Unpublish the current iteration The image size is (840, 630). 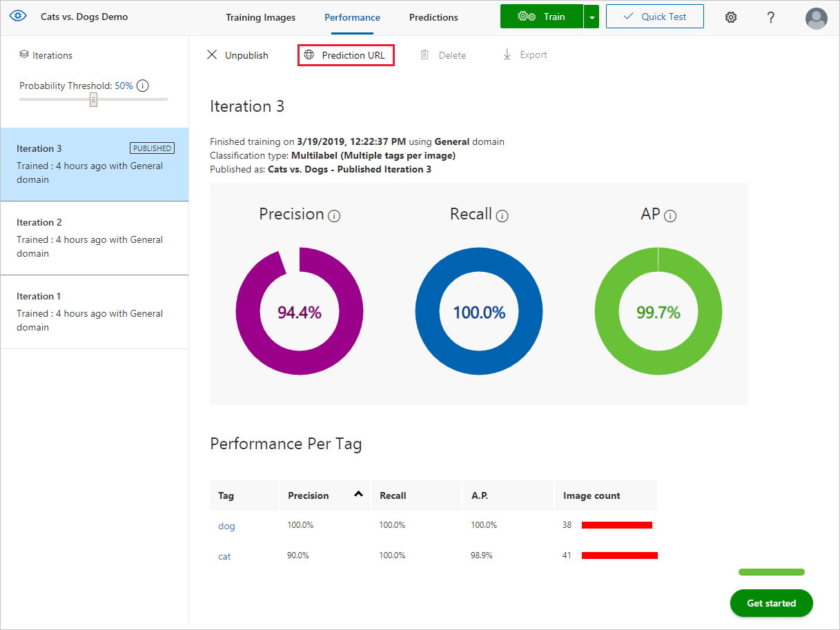coord(237,55)
